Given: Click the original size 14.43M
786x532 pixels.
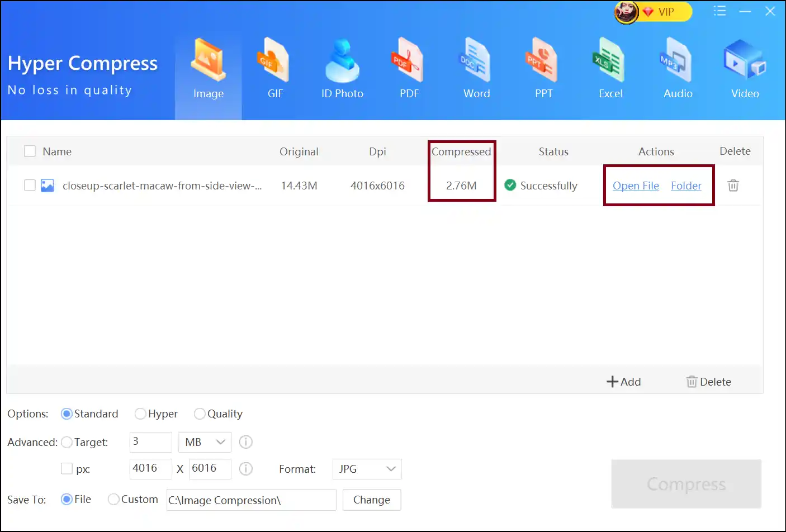Looking at the screenshot, I should (299, 186).
